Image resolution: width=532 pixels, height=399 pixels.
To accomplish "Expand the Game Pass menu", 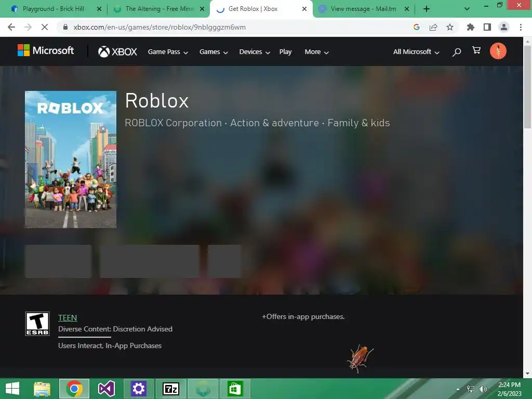I will 168,52.
